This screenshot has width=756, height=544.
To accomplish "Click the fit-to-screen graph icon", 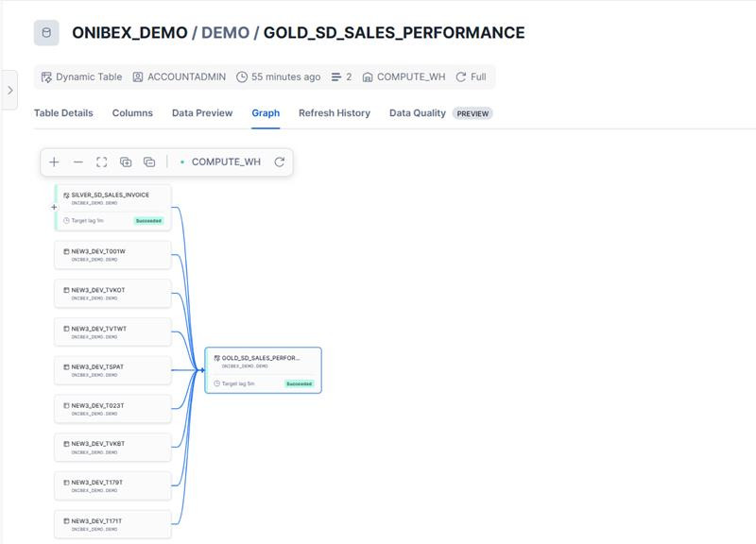I will [102, 162].
